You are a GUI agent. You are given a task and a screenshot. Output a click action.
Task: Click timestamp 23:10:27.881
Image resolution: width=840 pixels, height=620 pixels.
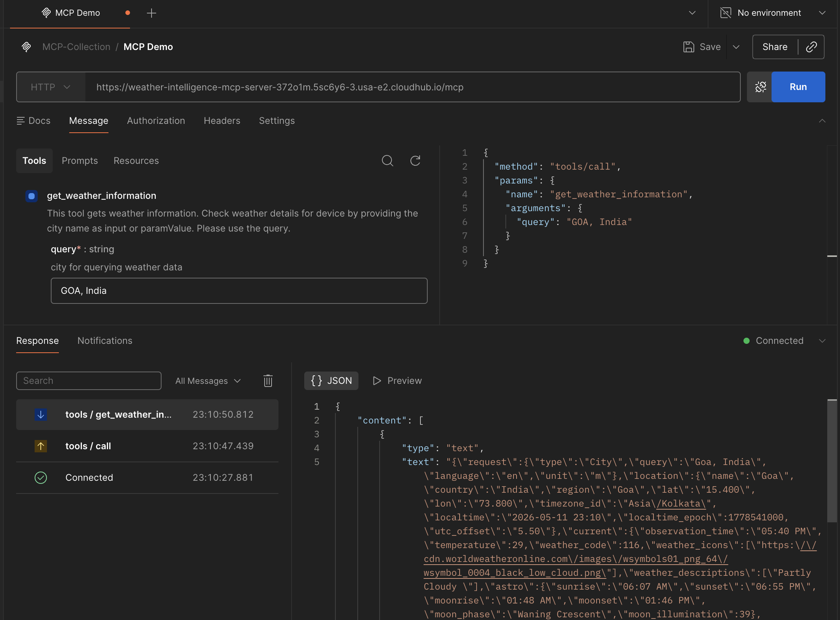[223, 478]
